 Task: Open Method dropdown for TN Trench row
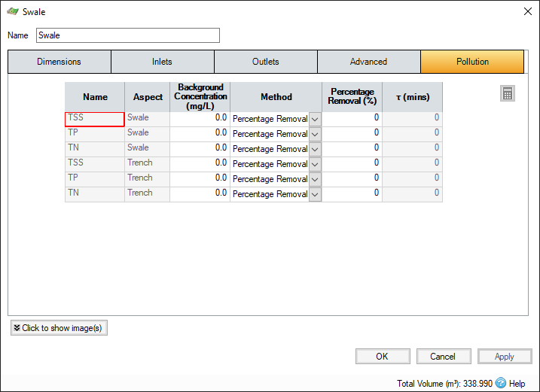tap(315, 194)
